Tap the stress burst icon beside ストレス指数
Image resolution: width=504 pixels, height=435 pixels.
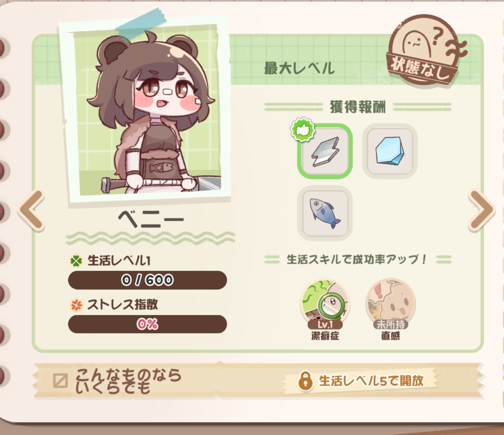(x=76, y=305)
